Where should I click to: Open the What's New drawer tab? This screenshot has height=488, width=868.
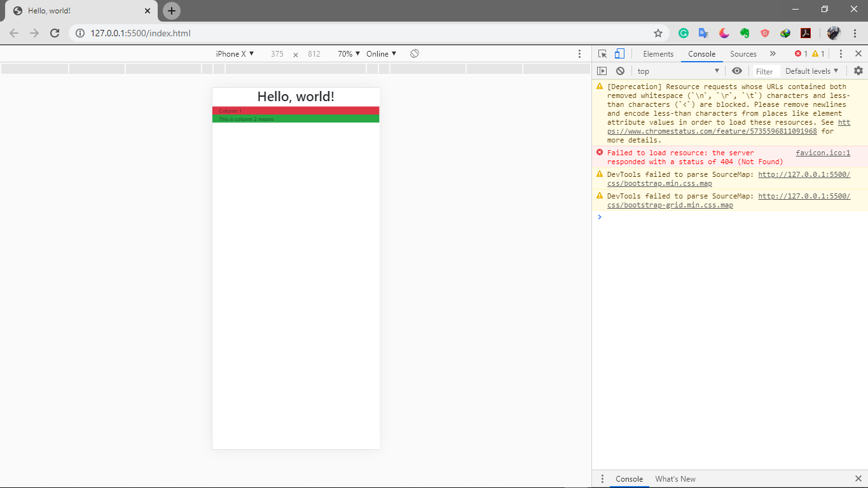675,479
